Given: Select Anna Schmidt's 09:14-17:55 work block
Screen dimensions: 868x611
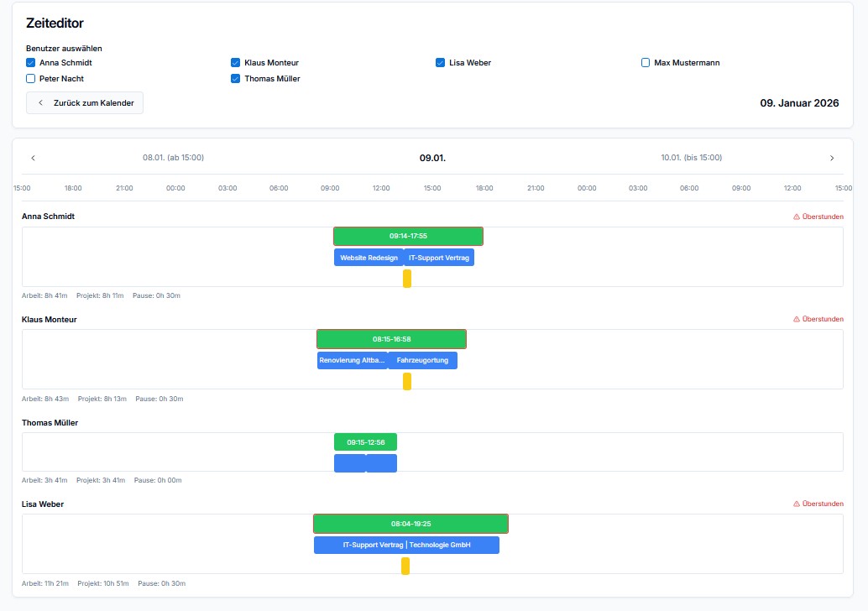Looking at the screenshot, I should click(408, 237).
